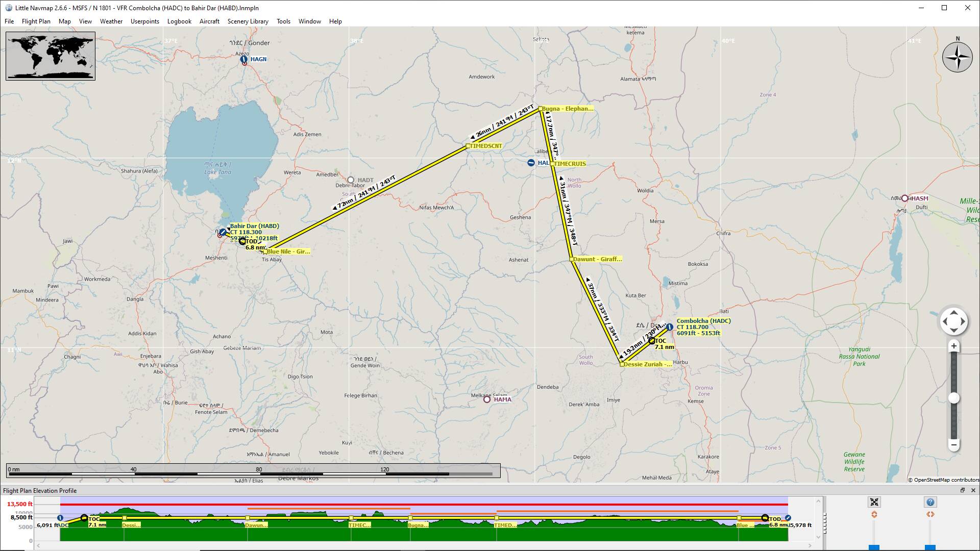Click the Combolcha HADC airport symbol
The height and width of the screenshot is (551, 980).
[669, 327]
